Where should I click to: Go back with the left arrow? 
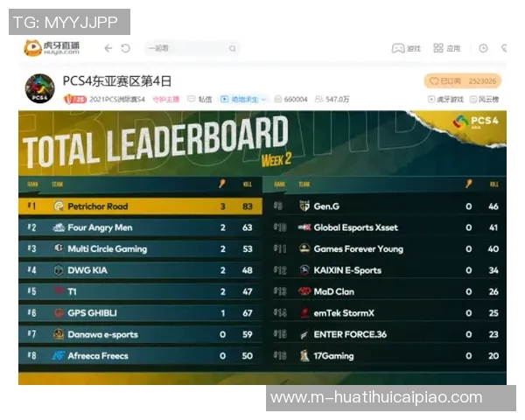[108, 48]
